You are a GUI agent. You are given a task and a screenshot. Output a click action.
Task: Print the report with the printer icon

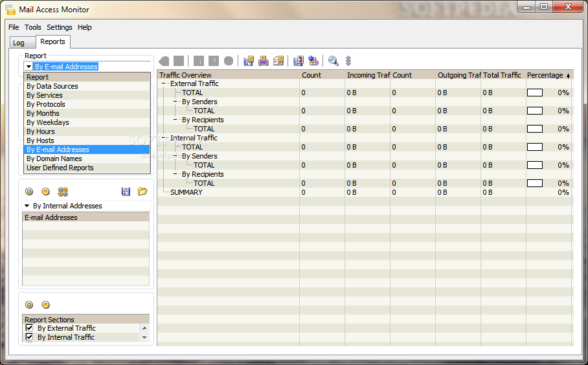pos(264,61)
